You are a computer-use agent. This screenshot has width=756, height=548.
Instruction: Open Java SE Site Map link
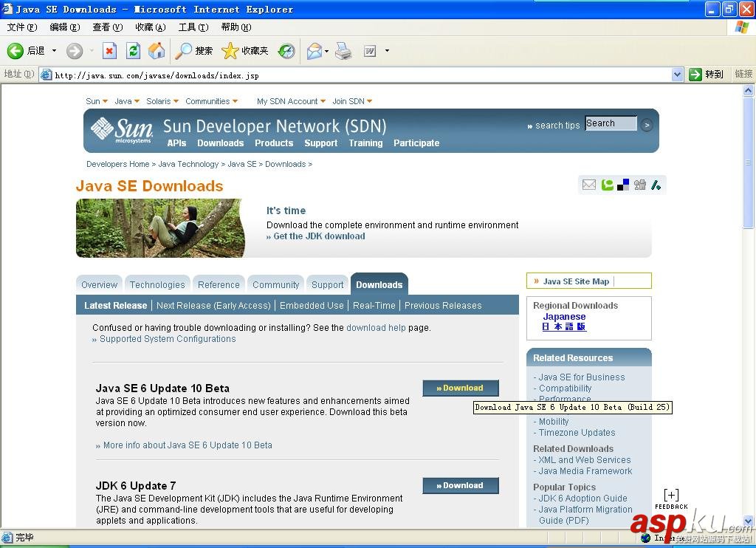pyautogui.click(x=576, y=281)
